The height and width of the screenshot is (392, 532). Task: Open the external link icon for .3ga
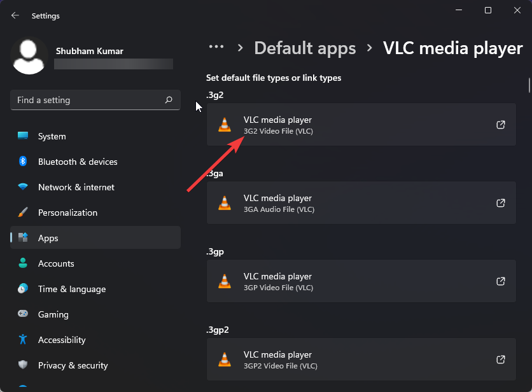pyautogui.click(x=501, y=203)
